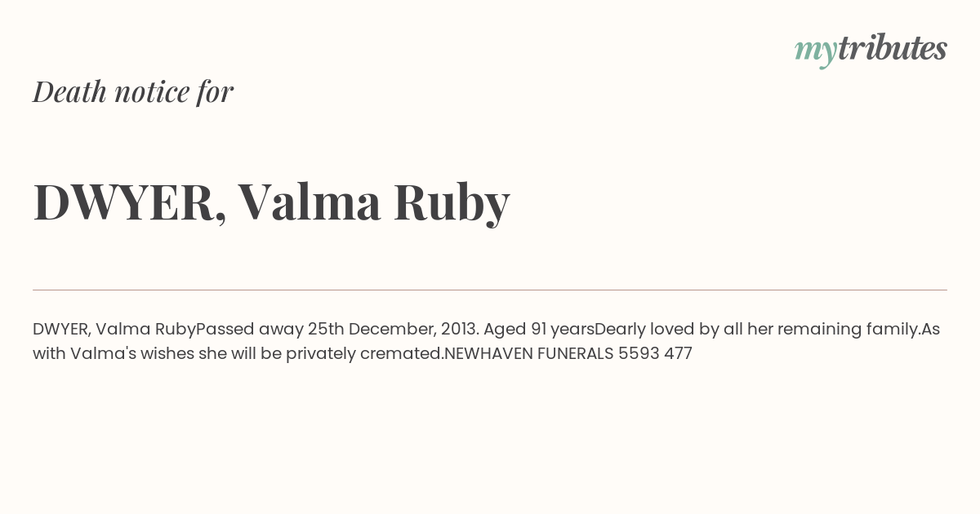The width and height of the screenshot is (980, 514).
Task: Click the word "Valma" in large title
Action: click(310, 202)
